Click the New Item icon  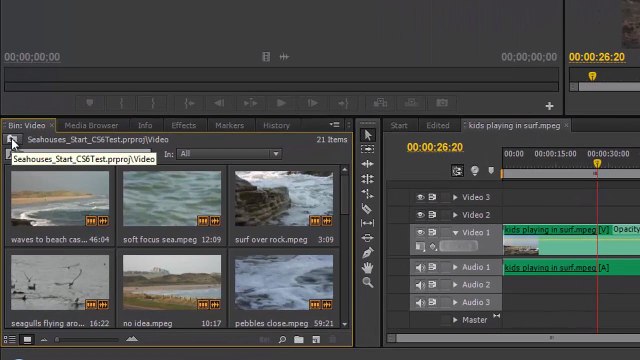[316, 339]
